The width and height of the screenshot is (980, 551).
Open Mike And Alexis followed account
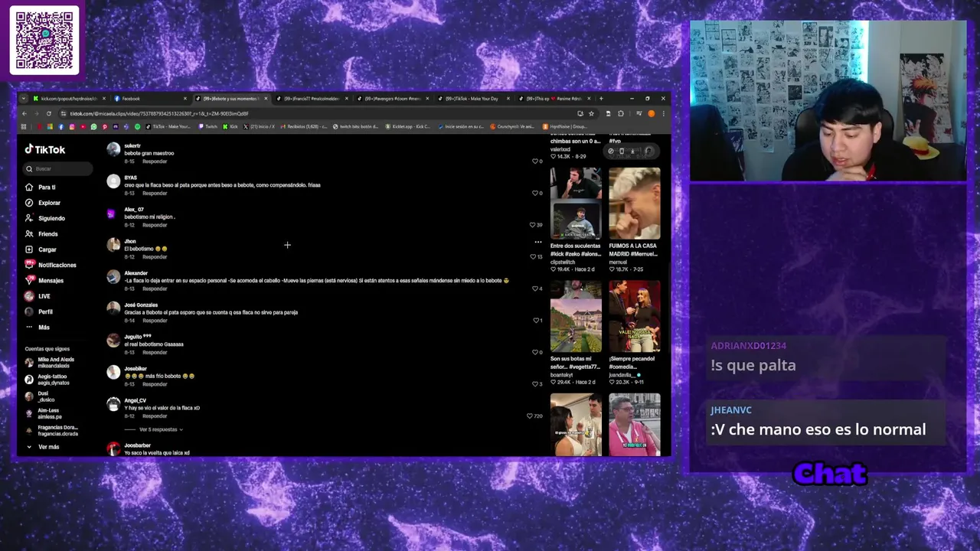coord(50,362)
